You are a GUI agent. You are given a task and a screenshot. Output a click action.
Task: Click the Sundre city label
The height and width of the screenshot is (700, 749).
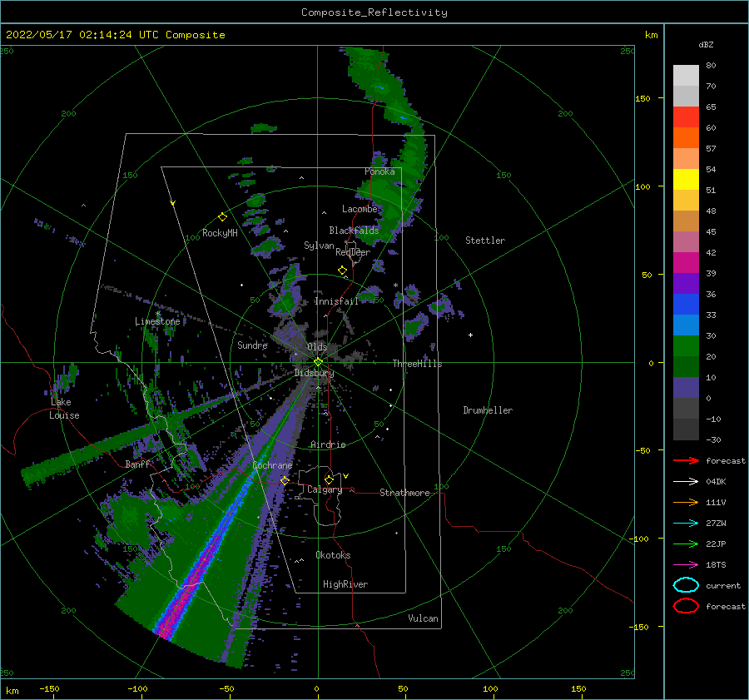[252, 345]
